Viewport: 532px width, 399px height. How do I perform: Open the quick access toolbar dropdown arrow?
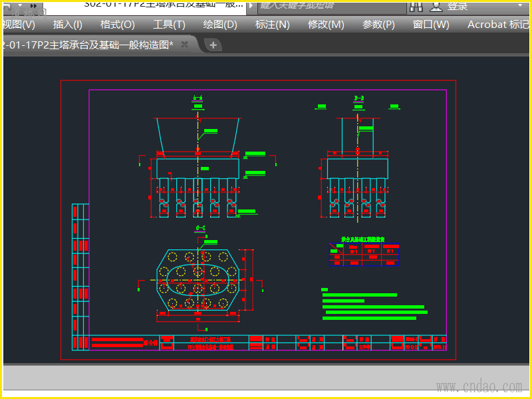click(20, 5)
